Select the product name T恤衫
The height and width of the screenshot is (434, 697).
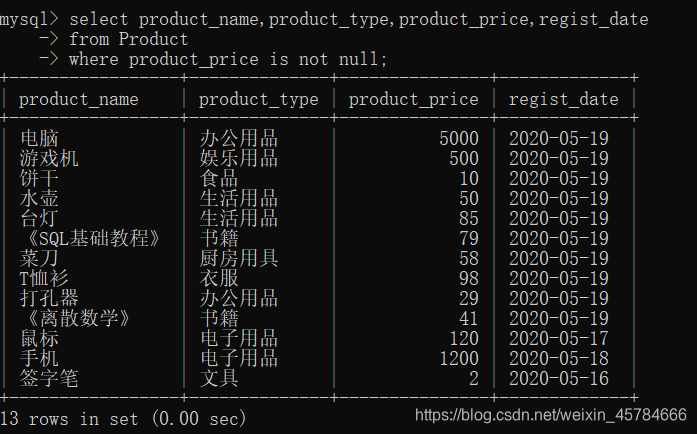coord(44,279)
